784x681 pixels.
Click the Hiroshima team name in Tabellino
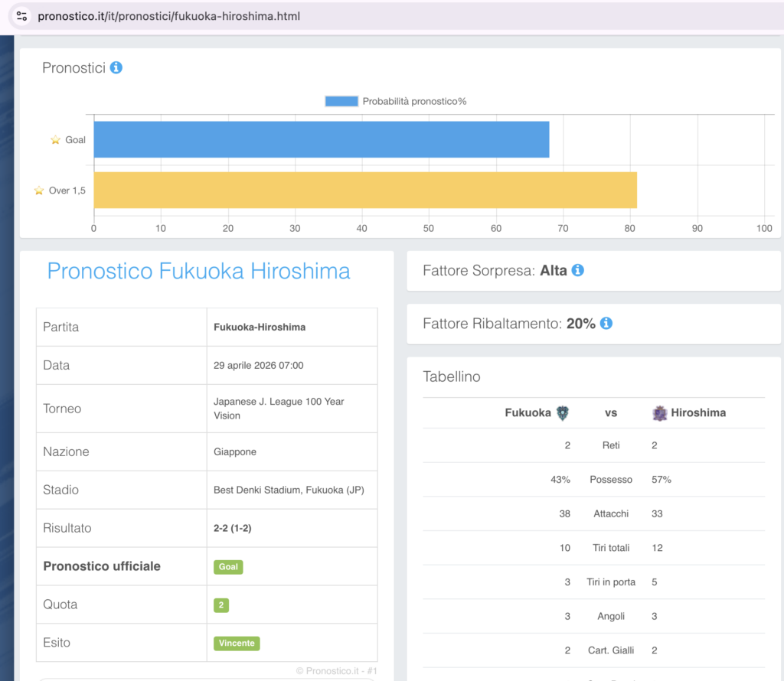click(698, 412)
